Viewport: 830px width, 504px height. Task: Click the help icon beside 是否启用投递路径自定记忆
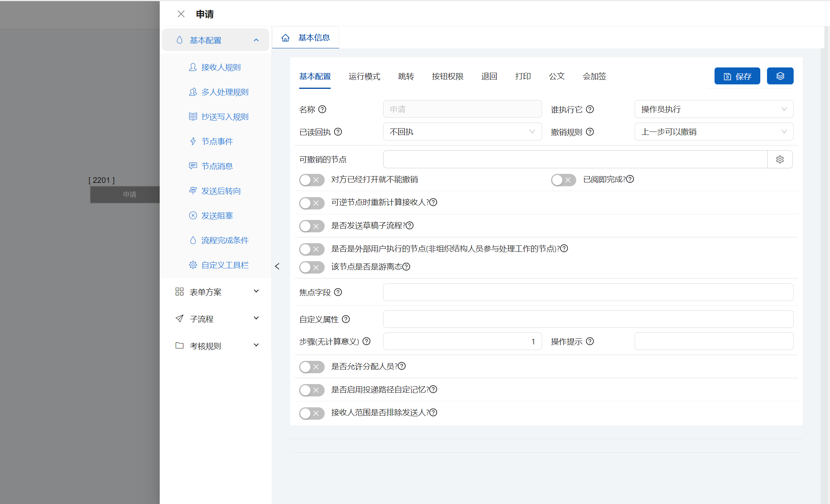pos(433,389)
